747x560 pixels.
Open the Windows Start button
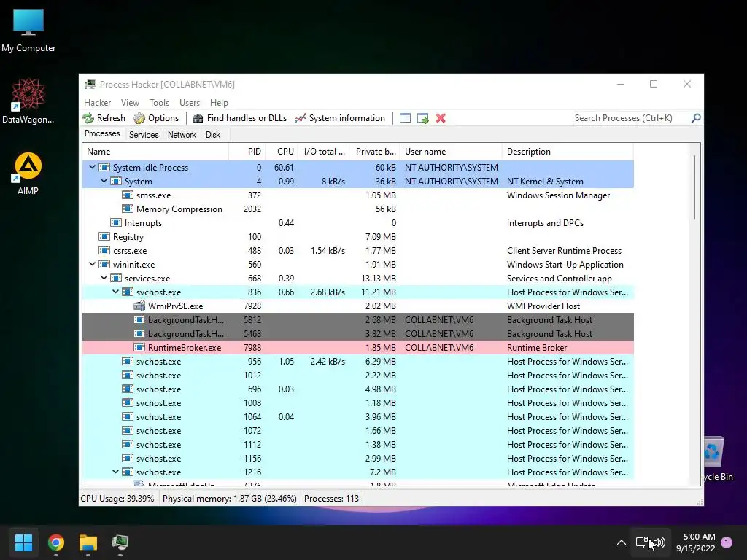23,542
